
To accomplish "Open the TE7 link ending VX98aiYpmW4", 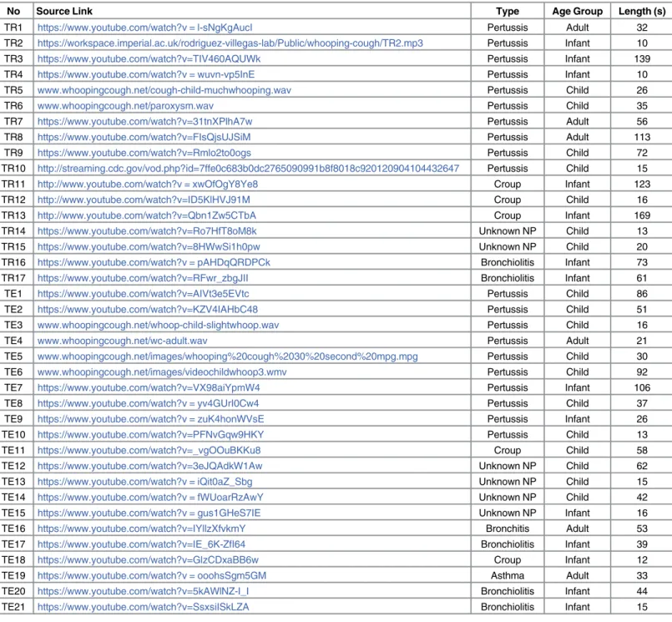I will pyautogui.click(x=149, y=387).
